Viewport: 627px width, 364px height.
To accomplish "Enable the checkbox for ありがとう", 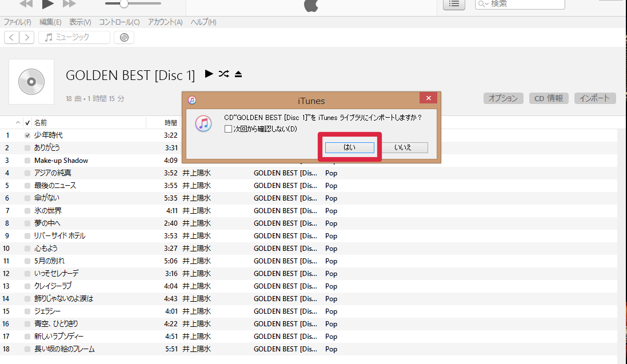I will (x=26, y=147).
